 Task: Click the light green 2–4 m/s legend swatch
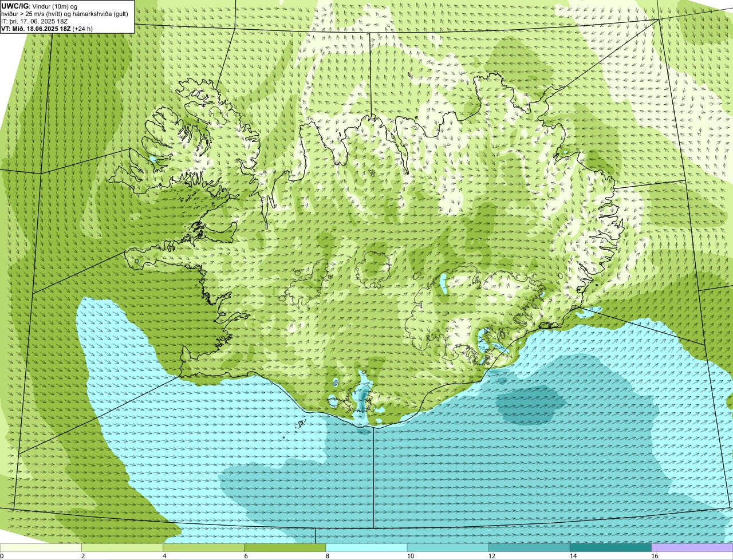[122, 548]
